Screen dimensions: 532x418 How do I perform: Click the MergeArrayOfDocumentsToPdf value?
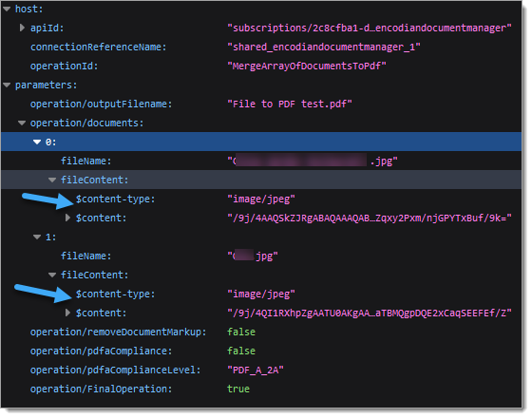point(307,66)
